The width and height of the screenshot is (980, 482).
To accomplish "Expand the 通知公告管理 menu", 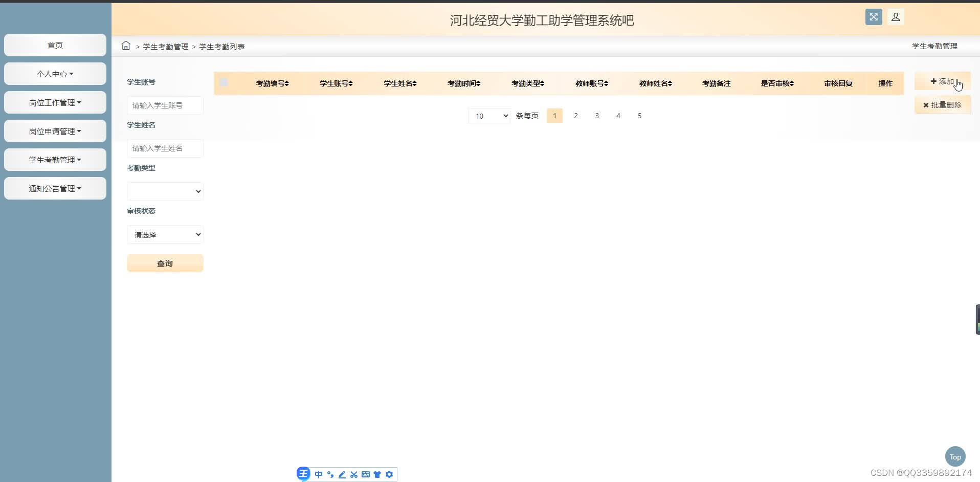I will click(x=55, y=188).
